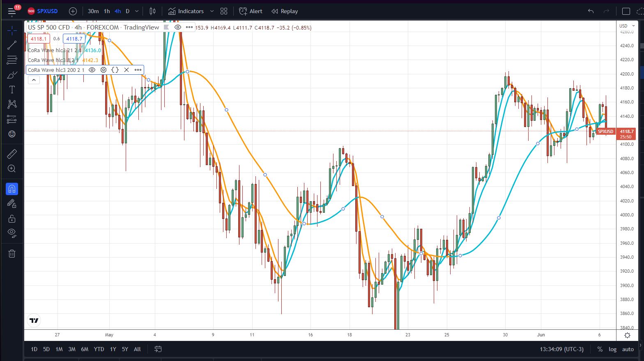This screenshot has width=644, height=361.
Task: Hide the CoRa Wave 200 indicator
Action: (92, 70)
